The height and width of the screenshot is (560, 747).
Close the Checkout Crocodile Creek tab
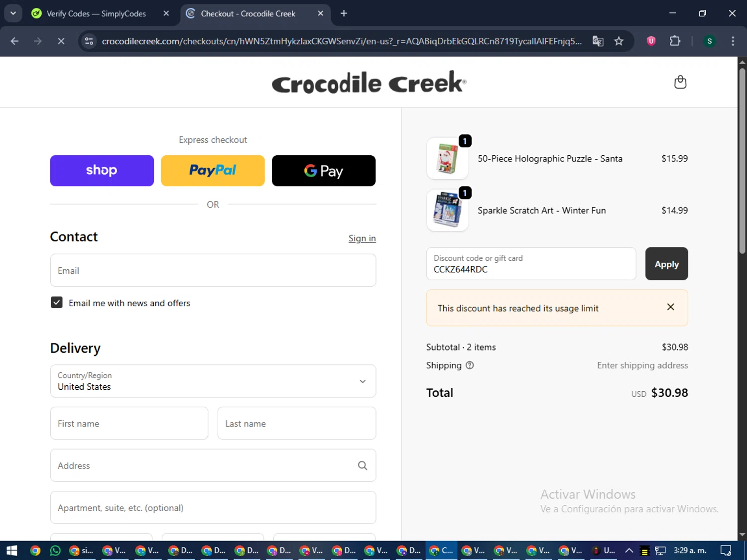320,13
